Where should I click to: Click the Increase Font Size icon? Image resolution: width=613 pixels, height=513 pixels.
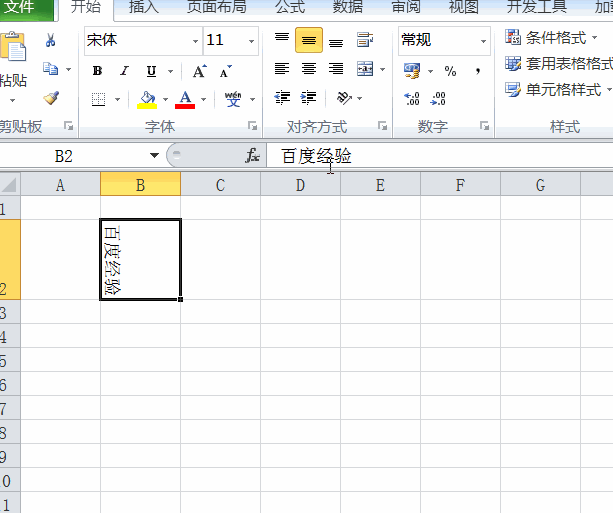[200, 71]
